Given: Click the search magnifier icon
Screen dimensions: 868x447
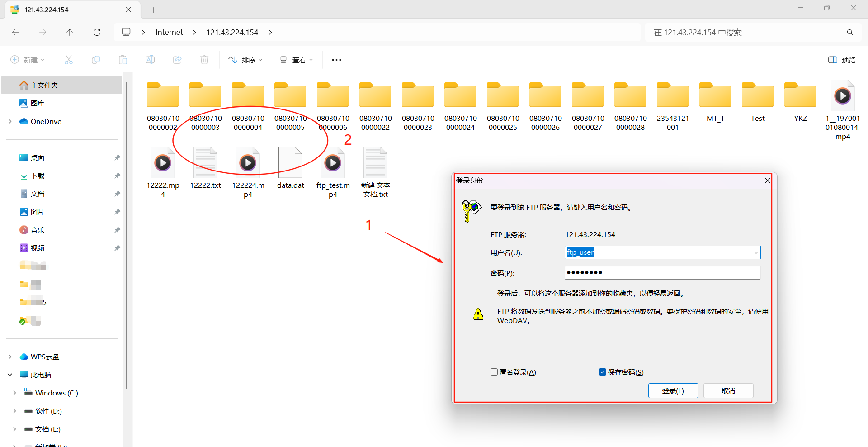Looking at the screenshot, I should pyautogui.click(x=850, y=32).
